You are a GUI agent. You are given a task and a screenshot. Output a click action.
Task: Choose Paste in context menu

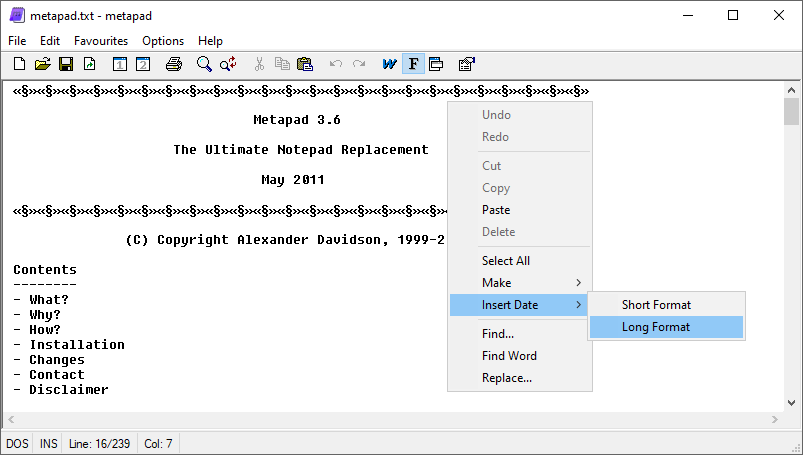[520, 210]
